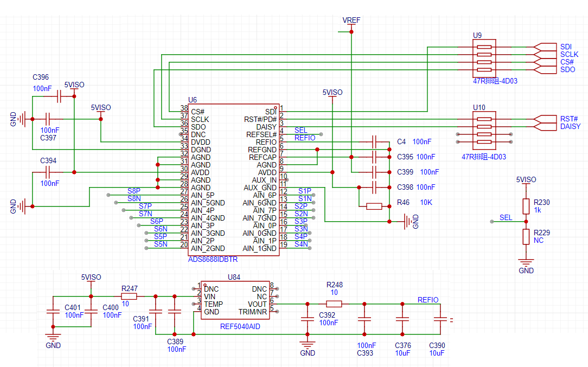Click the C376 capacitor designator
Viewport: 588px width, 367px height.
click(402, 346)
